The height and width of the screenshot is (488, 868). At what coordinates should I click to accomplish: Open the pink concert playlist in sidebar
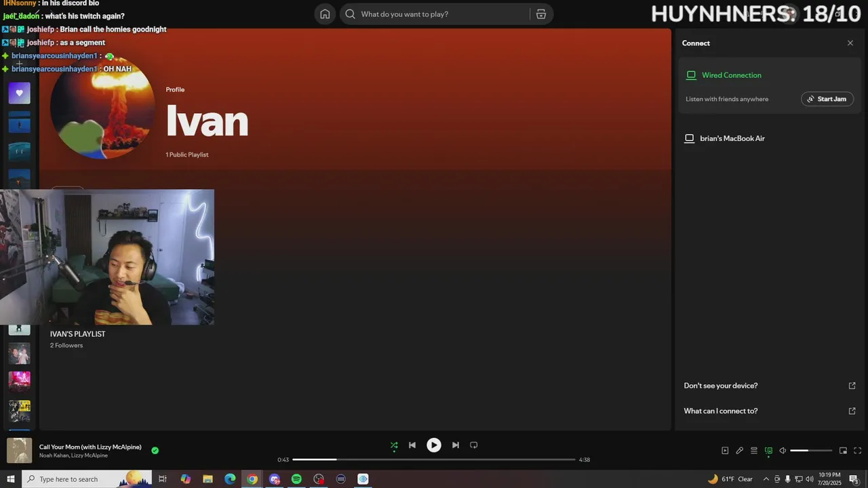[20, 382]
